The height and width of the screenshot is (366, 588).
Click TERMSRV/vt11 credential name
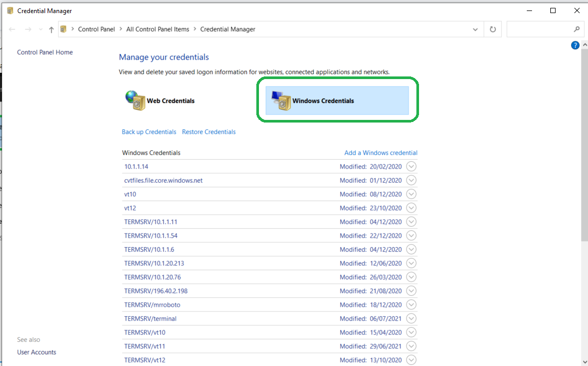tap(145, 347)
